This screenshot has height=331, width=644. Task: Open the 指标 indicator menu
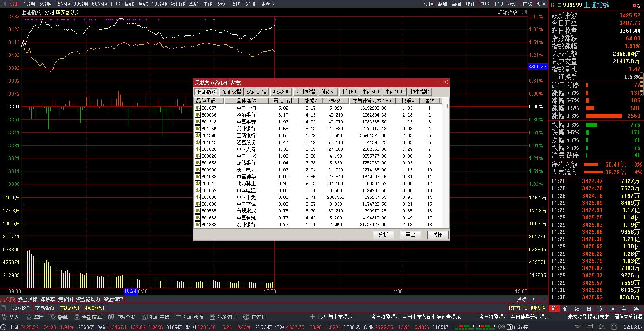(x=522, y=299)
